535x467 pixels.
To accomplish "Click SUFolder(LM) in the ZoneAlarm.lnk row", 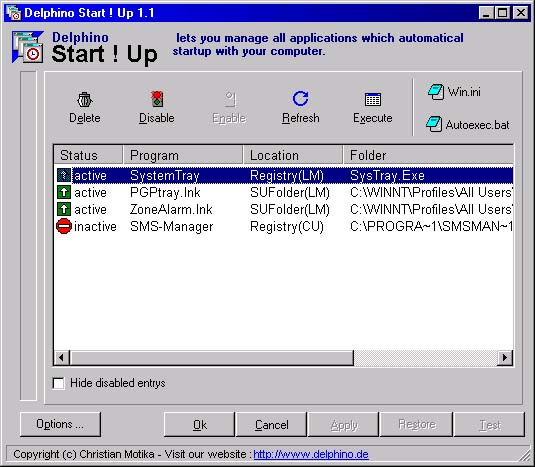I will [290, 209].
